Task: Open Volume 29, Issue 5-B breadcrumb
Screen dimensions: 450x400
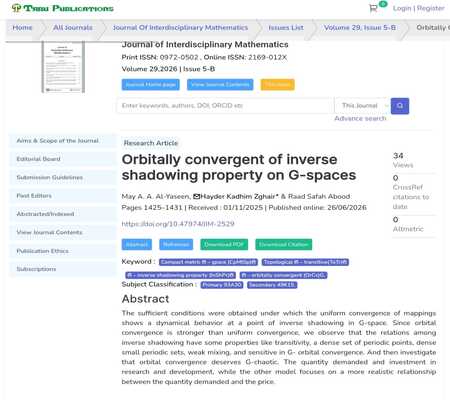Action: pyautogui.click(x=360, y=28)
